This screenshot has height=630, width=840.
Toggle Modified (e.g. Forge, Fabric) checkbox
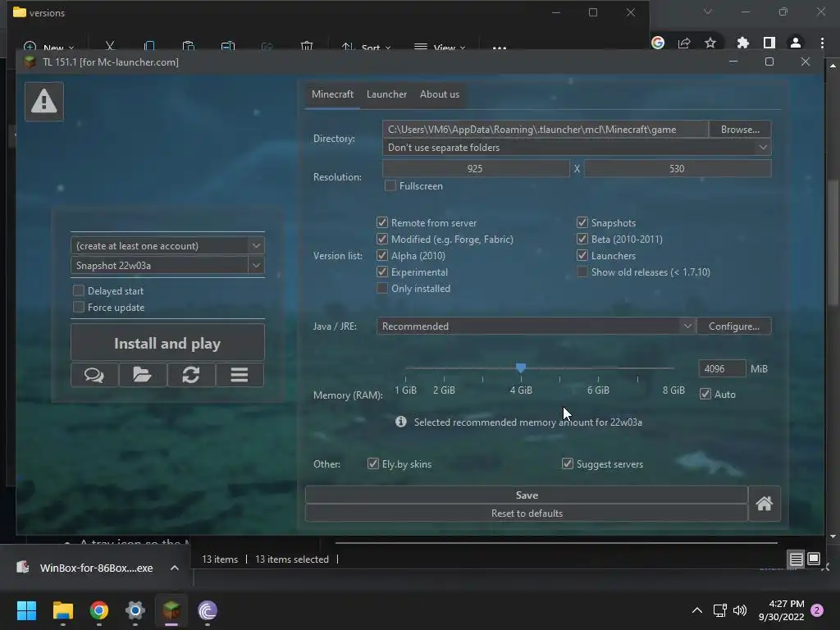point(382,239)
